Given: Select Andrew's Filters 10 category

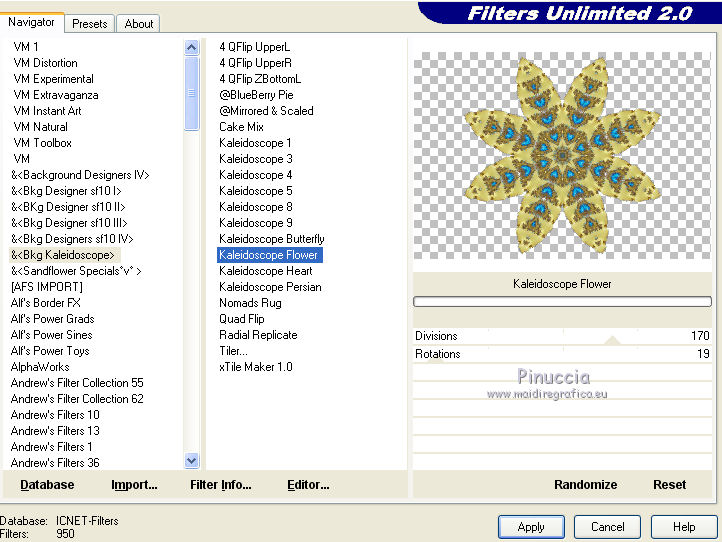Looking at the screenshot, I should pos(55,415).
